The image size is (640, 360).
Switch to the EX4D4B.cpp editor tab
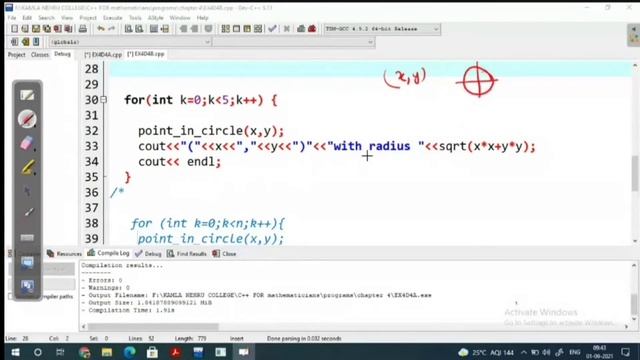click(145, 54)
